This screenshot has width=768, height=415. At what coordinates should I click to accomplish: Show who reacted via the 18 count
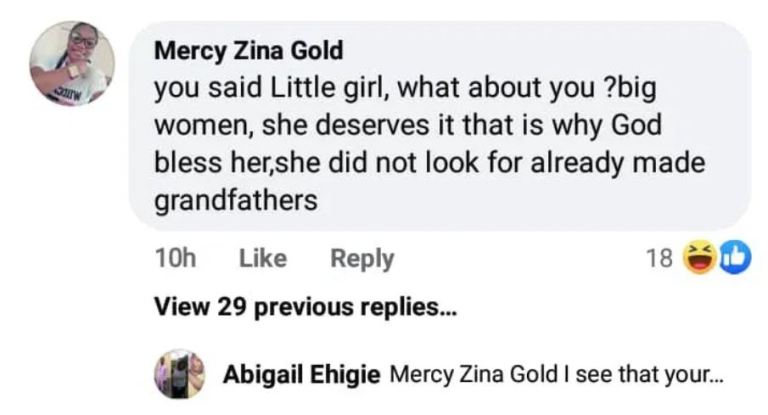(658, 259)
